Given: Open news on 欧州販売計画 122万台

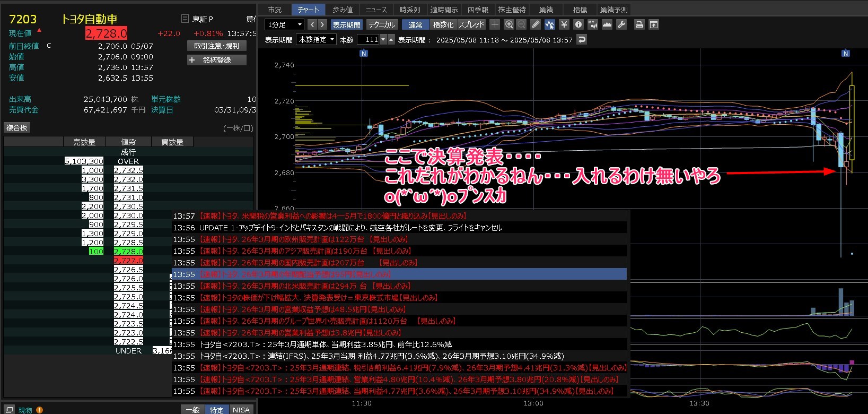Looking at the screenshot, I should [x=399, y=239].
